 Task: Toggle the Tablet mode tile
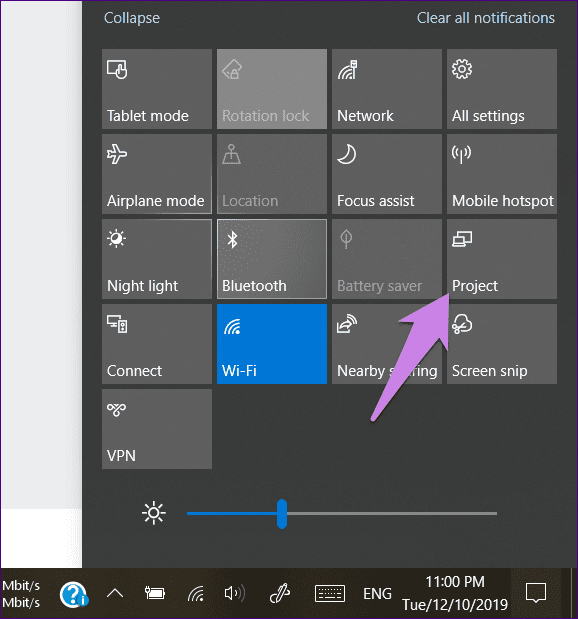click(x=157, y=89)
